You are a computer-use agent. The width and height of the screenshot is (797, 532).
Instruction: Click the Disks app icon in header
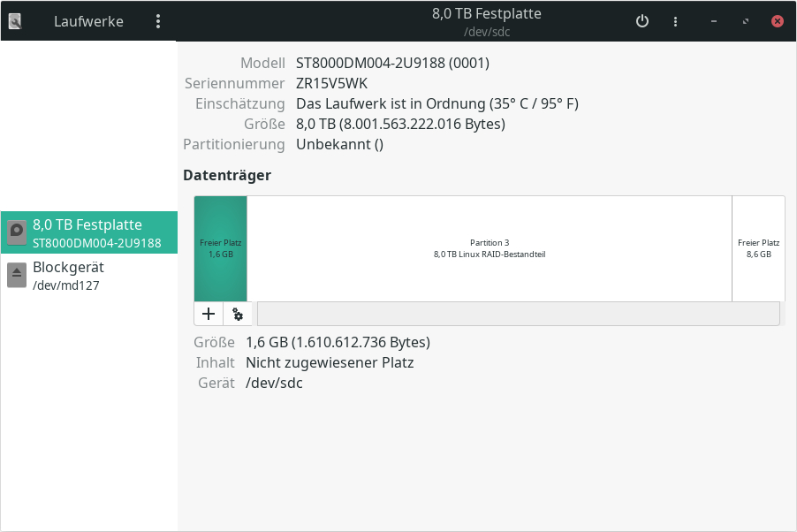[16, 21]
